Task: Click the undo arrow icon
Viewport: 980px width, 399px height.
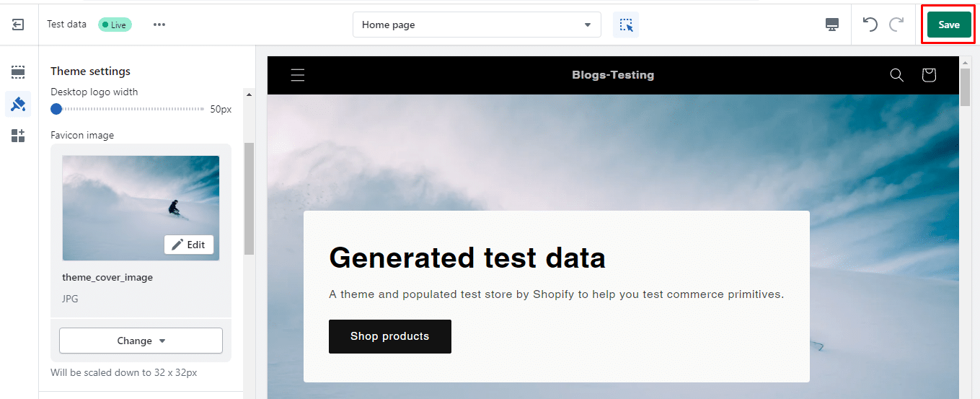Action: point(870,25)
